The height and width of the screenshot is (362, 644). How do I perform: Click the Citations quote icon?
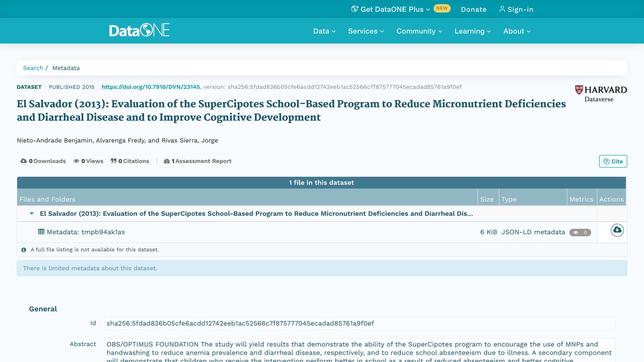[114, 161]
